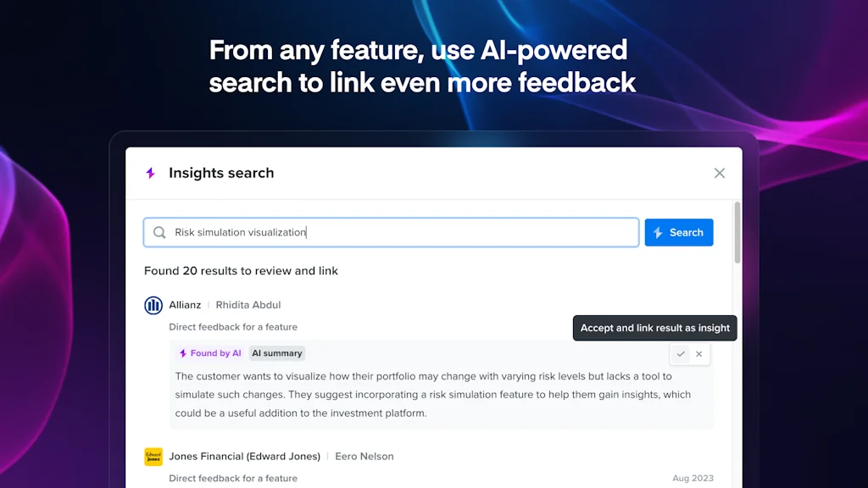The height and width of the screenshot is (488, 868).
Task: Close the Insights search dialog
Action: point(720,173)
